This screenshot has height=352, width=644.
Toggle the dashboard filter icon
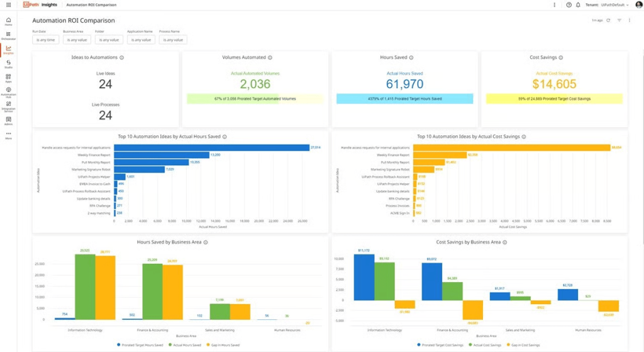[619, 20]
